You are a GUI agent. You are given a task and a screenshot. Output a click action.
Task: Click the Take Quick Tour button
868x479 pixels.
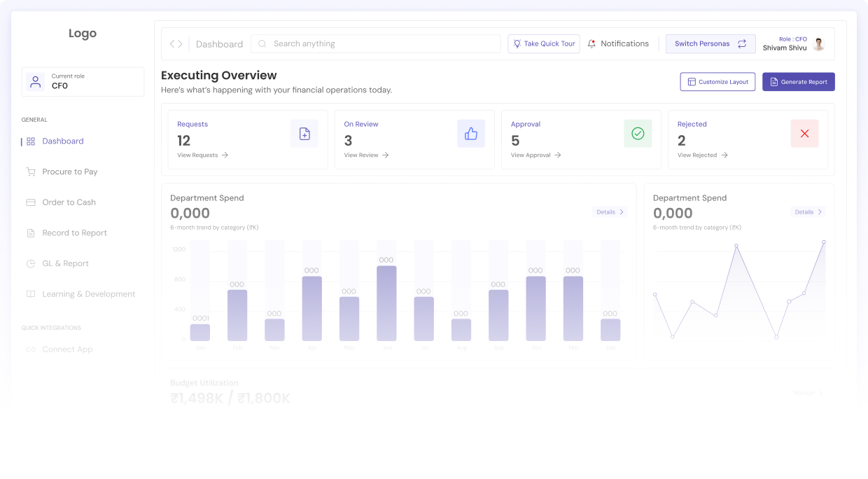pyautogui.click(x=544, y=43)
